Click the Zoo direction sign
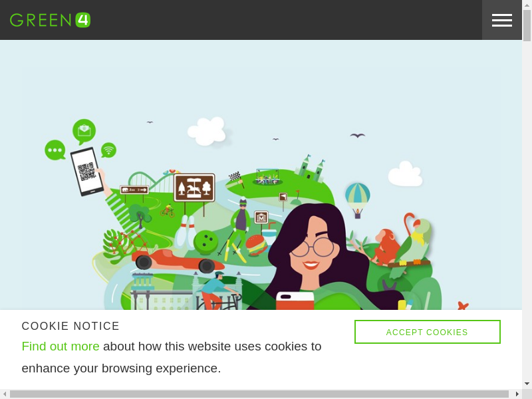The width and height of the screenshot is (532, 399). tap(134, 190)
